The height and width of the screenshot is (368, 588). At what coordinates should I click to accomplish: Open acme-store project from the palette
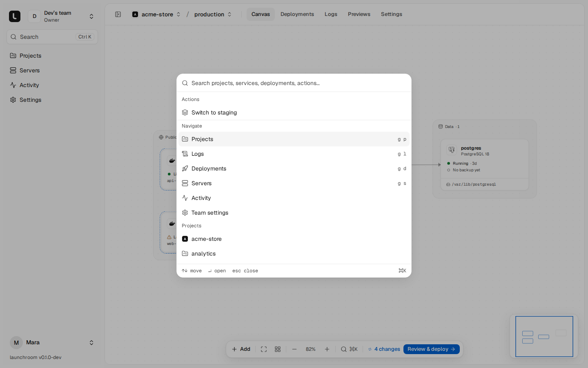pos(294,239)
